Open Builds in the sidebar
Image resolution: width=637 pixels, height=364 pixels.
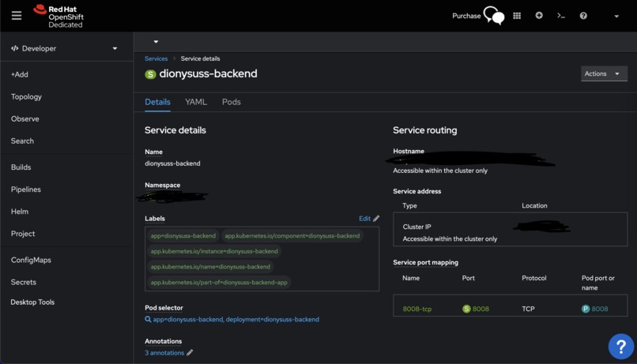pyautogui.click(x=21, y=167)
